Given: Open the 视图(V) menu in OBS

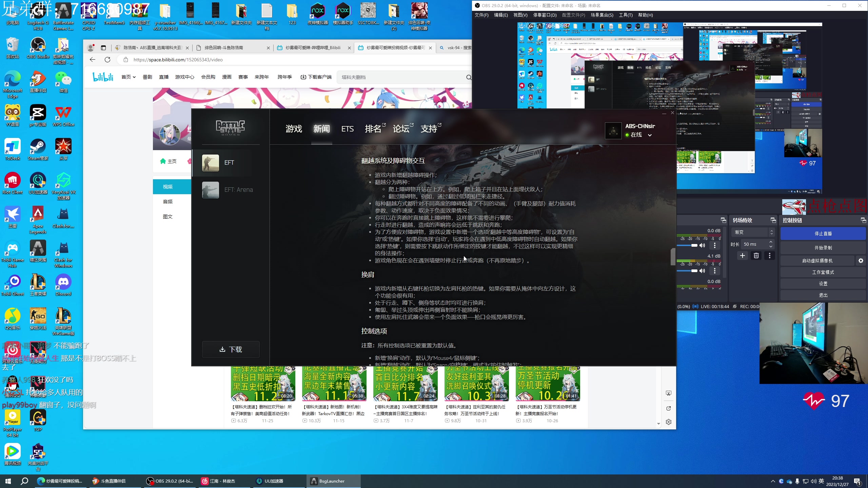Looking at the screenshot, I should coord(520,15).
